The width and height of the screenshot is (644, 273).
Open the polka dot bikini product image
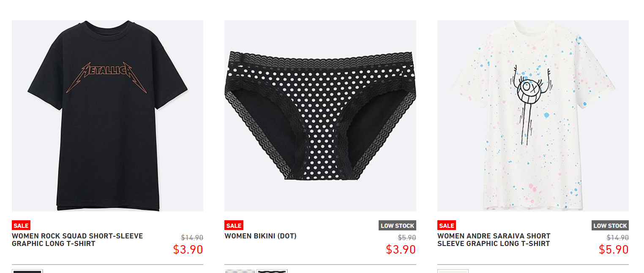click(x=320, y=116)
